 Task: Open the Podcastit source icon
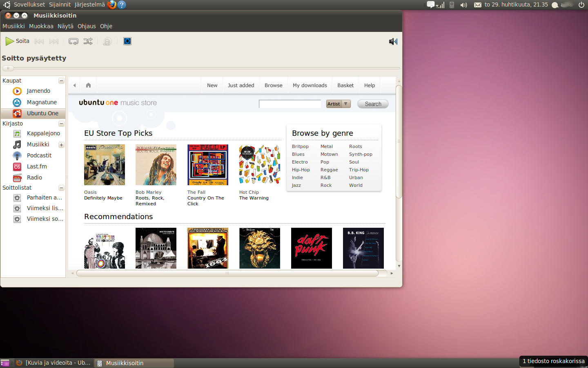click(17, 155)
